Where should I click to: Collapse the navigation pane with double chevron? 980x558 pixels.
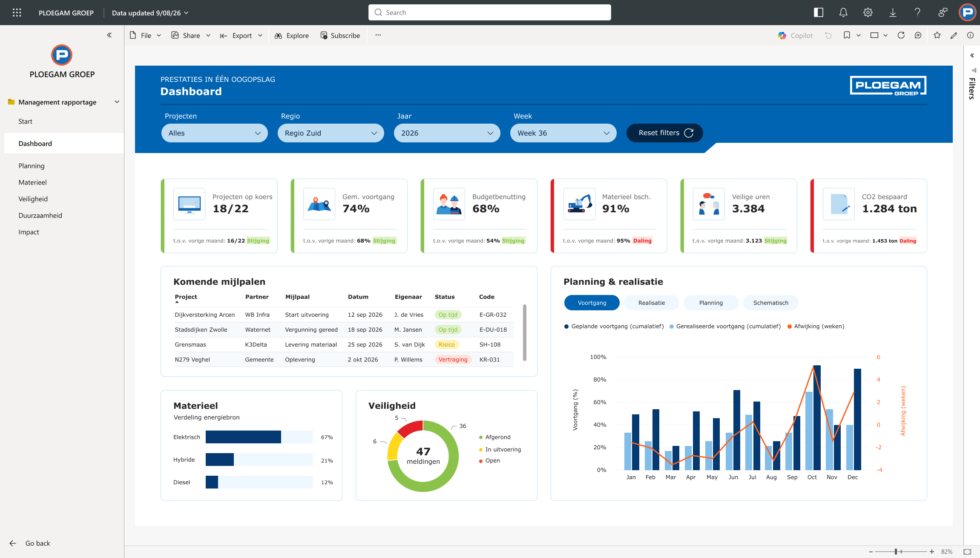tap(109, 35)
